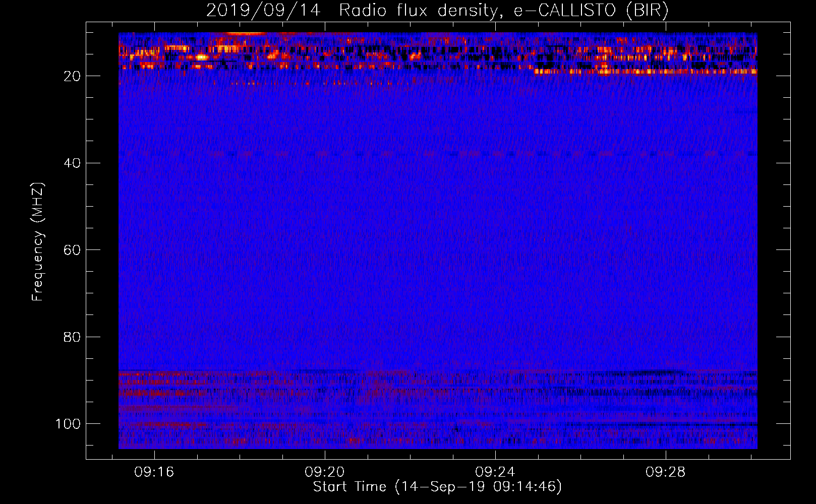The width and height of the screenshot is (816, 504).
Task: Click the plot title '2019/09/14 Radio flux density'
Action: (437, 11)
